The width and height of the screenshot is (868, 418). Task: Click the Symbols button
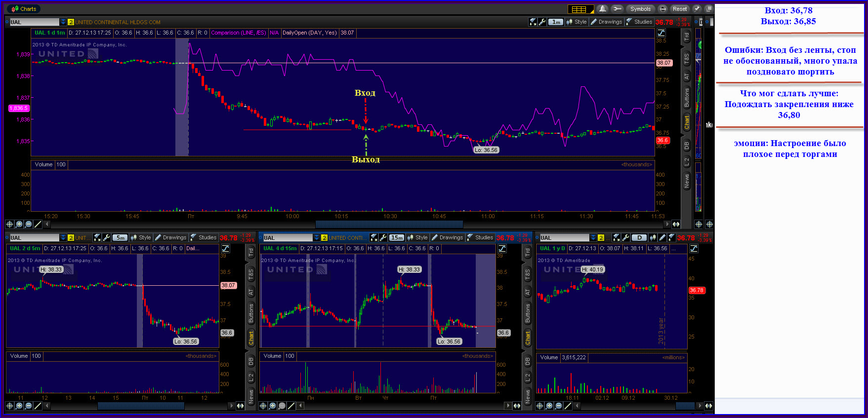[640, 9]
